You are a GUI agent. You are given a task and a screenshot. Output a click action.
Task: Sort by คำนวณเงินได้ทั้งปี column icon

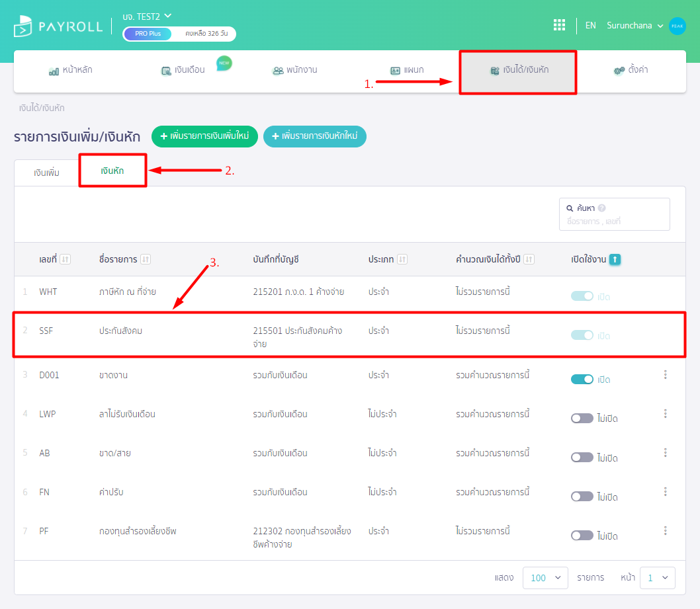(x=529, y=259)
